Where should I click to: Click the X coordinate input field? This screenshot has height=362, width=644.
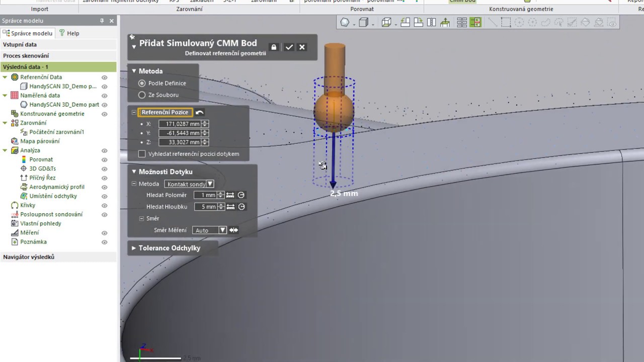pyautogui.click(x=180, y=124)
